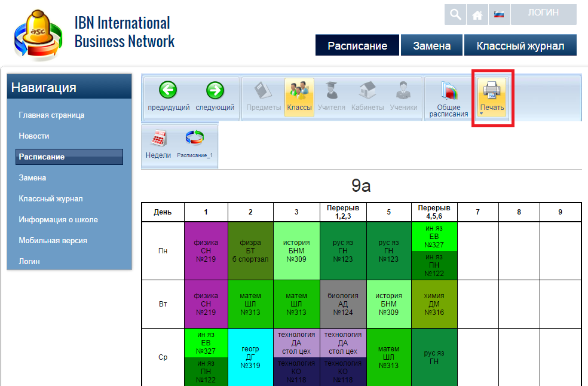Image resolution: width=588 pixels, height=386 pixels.
Task: Go to home via house icon
Action: point(477,15)
